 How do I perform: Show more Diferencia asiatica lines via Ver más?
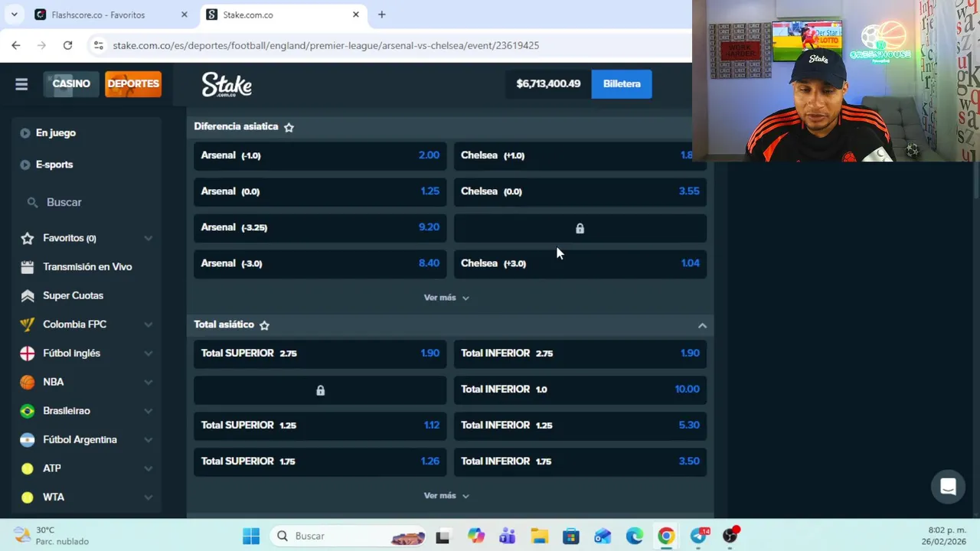(x=446, y=298)
